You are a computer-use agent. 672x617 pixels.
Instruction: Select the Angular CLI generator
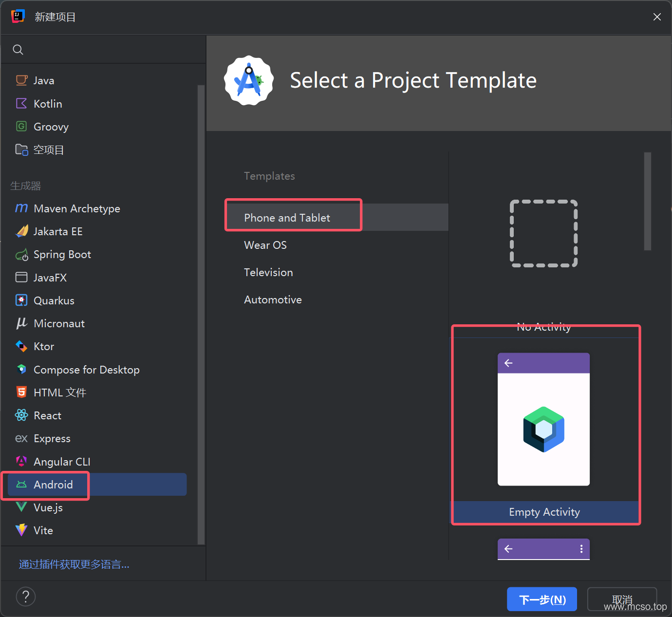[x=97, y=461]
